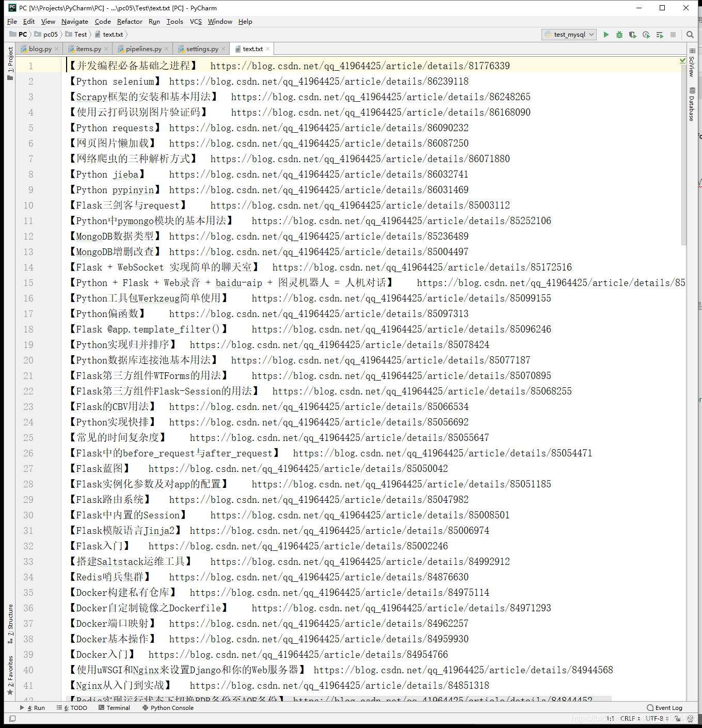Screen dimensions: 702x728
Task: Change the UTF-8 file encoding
Action: click(x=656, y=718)
